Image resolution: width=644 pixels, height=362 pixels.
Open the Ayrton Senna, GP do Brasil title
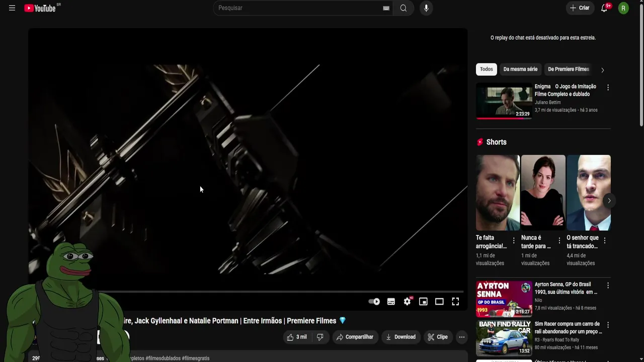[566, 288]
